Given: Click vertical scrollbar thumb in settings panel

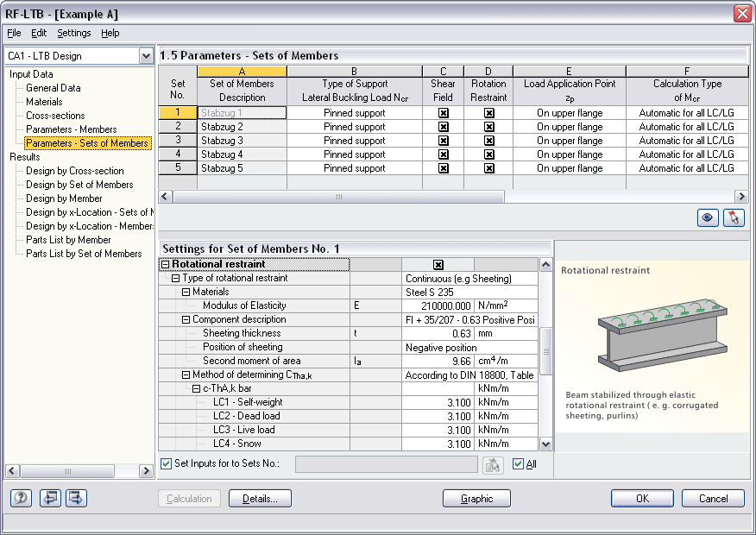Looking at the screenshot, I should coord(545,351).
